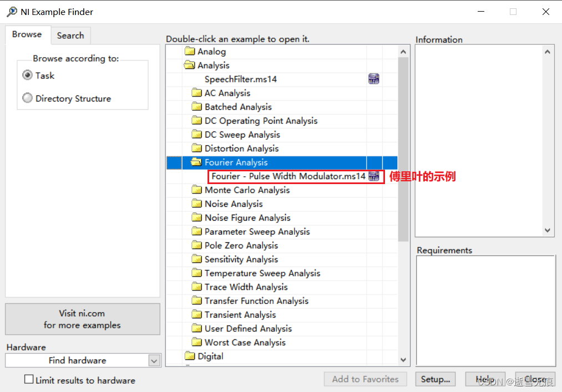Image resolution: width=562 pixels, height=392 pixels.
Task: Click inside the Requirements text box
Action: [485, 310]
